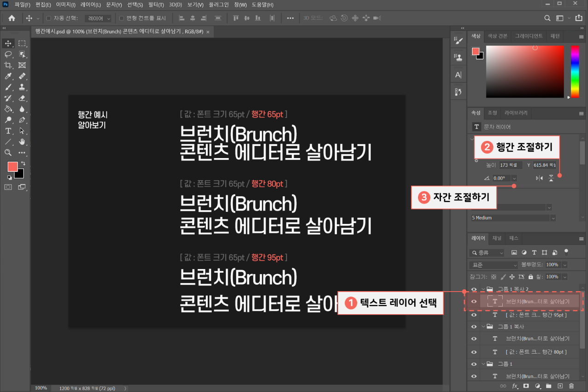Image resolution: width=588 pixels, height=392 pixels.
Task: Select the Rectangular Marquee tool
Action: click(22, 43)
